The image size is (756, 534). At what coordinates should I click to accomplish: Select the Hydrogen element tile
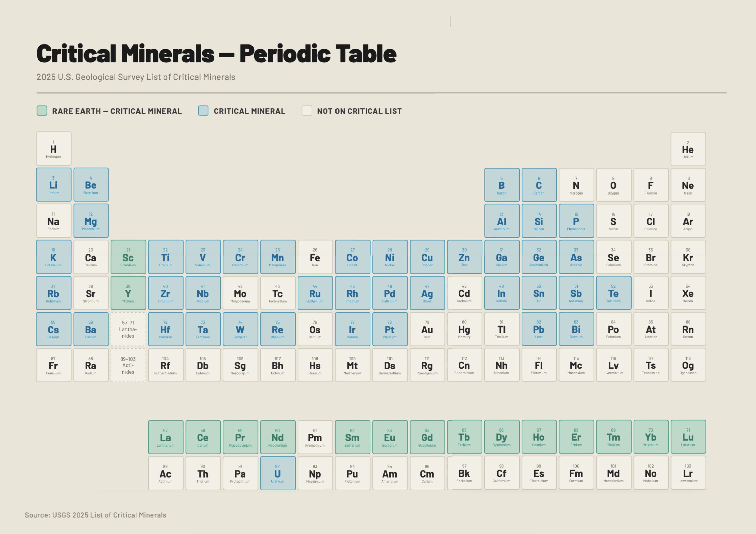(54, 149)
